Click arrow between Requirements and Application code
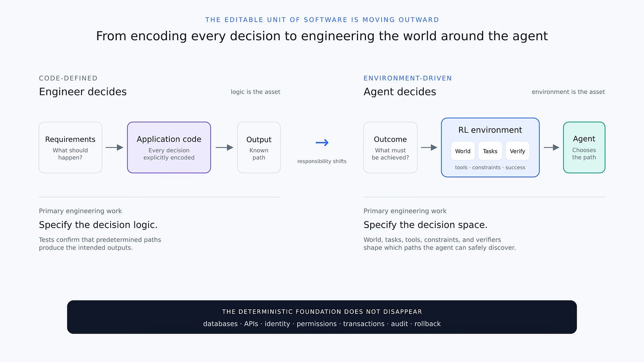Image resolution: width=644 pixels, height=362 pixels. click(x=115, y=147)
